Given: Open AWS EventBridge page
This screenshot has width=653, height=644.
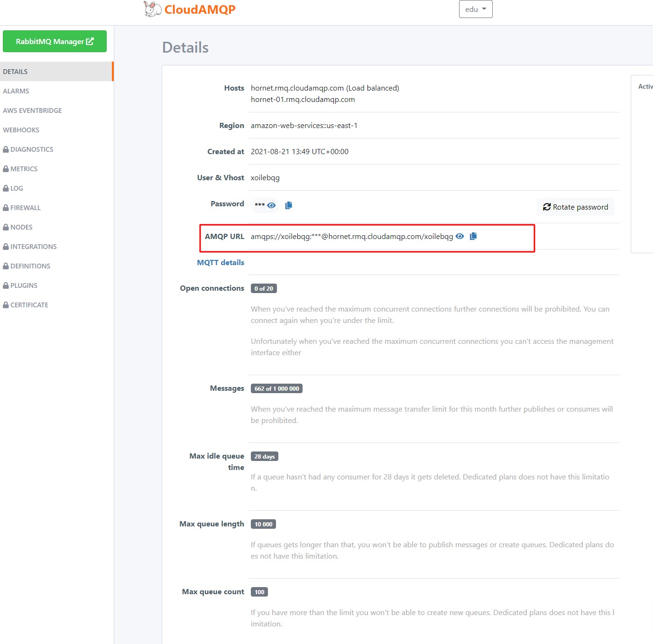Looking at the screenshot, I should pyautogui.click(x=32, y=110).
